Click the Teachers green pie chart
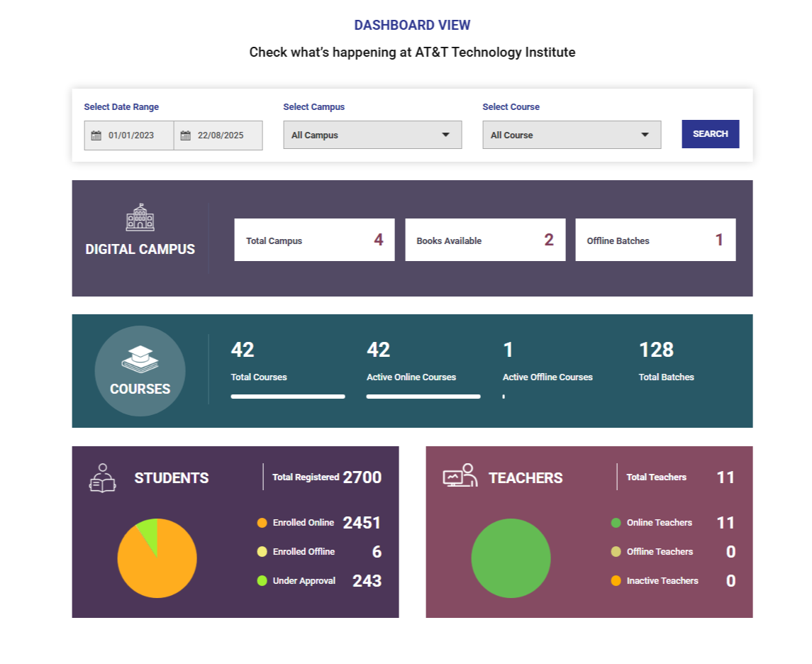The width and height of the screenshot is (812, 664). [511, 559]
